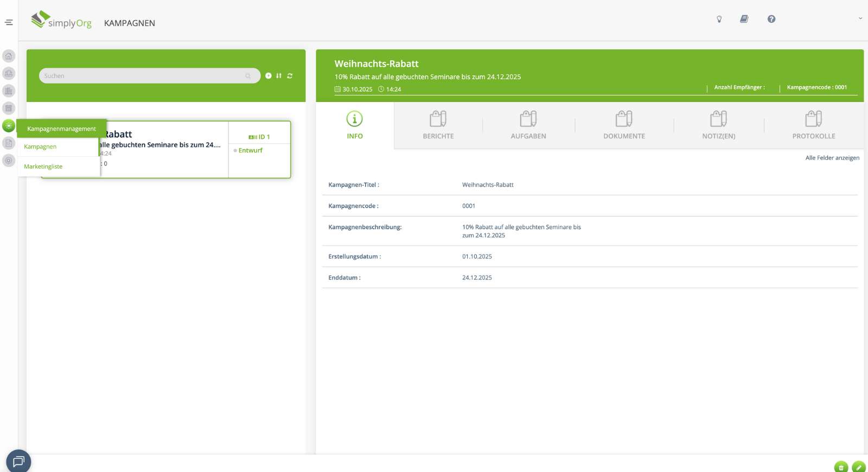This screenshot has height=472, width=868.
Task: Click the lightbulb tips icon
Action: click(719, 19)
